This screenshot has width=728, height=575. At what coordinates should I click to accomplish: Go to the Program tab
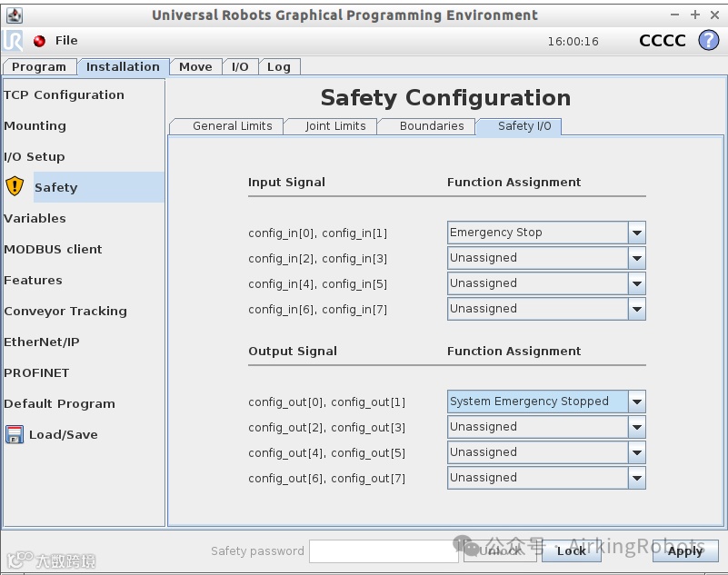pos(39,67)
